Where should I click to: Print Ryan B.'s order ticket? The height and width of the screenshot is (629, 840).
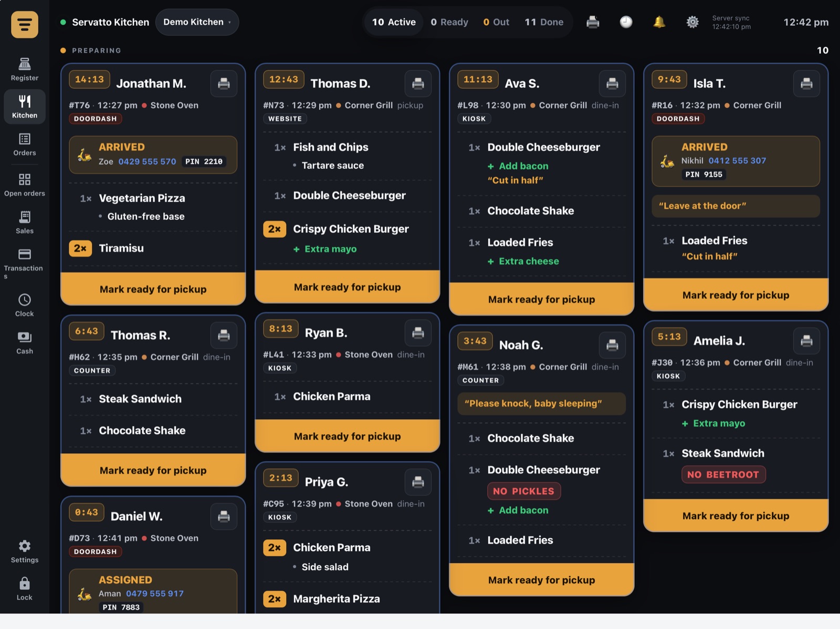pyautogui.click(x=418, y=333)
